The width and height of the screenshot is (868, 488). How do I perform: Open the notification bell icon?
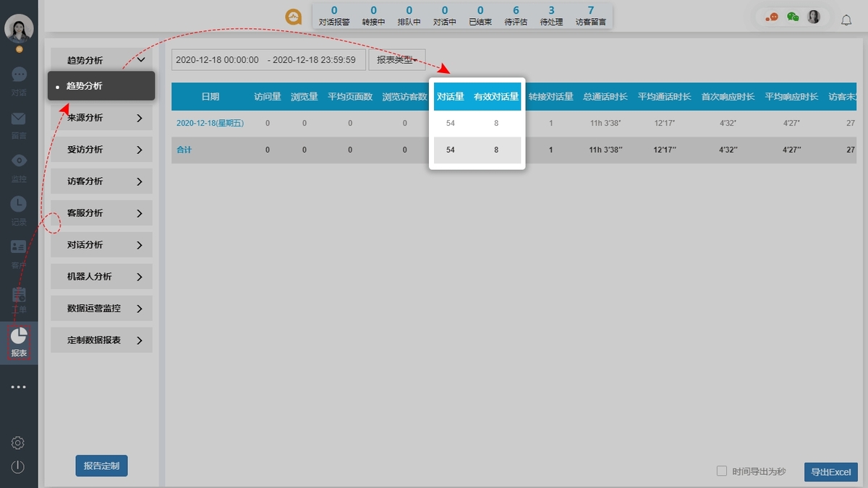coord(846,20)
